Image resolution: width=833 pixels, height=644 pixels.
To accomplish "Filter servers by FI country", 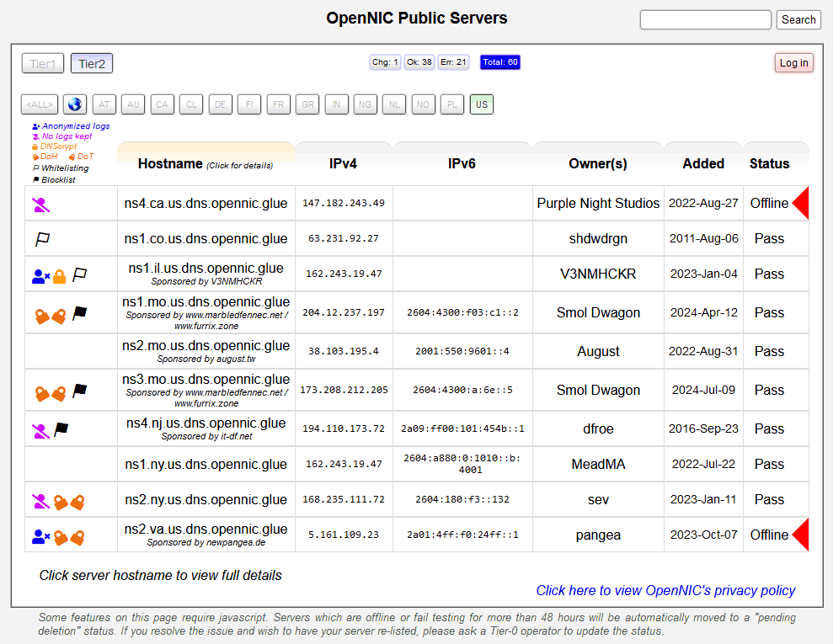I will pyautogui.click(x=249, y=104).
